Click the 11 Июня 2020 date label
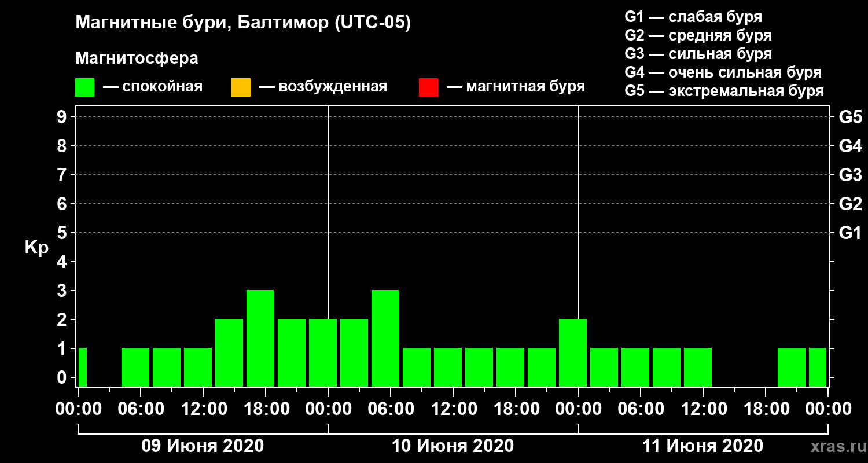868x463 pixels. (x=703, y=446)
